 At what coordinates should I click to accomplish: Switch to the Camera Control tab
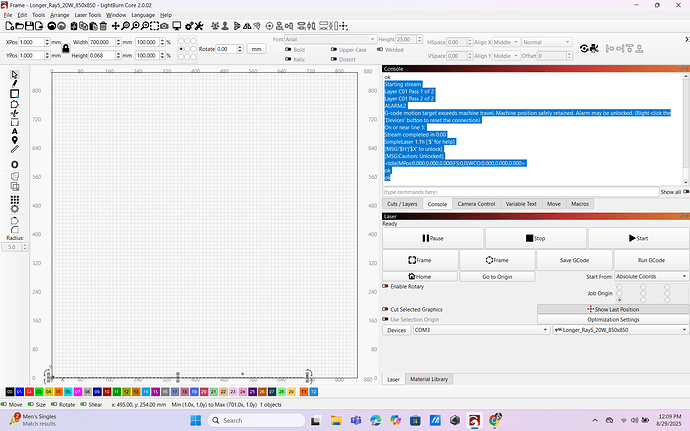(x=476, y=204)
